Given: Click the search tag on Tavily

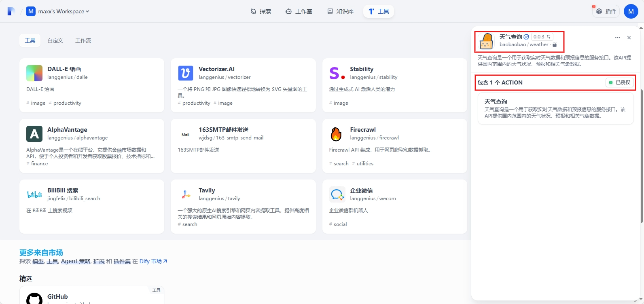Looking at the screenshot, I should coord(187,224).
